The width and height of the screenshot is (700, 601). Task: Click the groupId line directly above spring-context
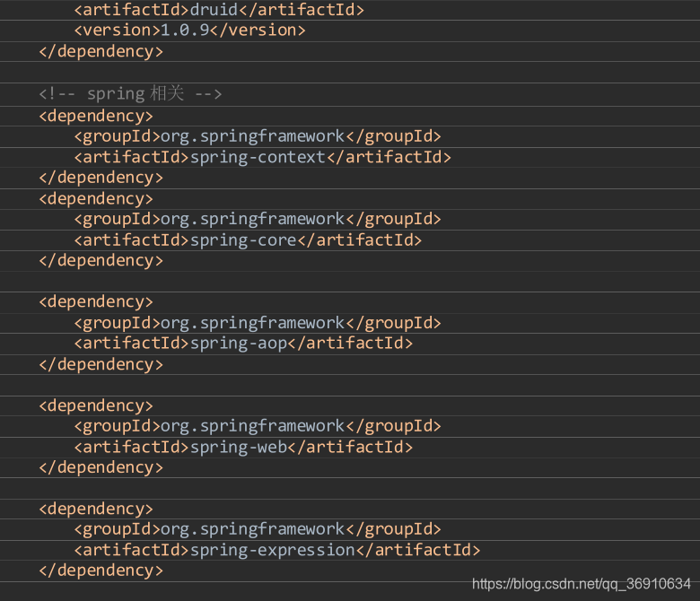click(258, 136)
